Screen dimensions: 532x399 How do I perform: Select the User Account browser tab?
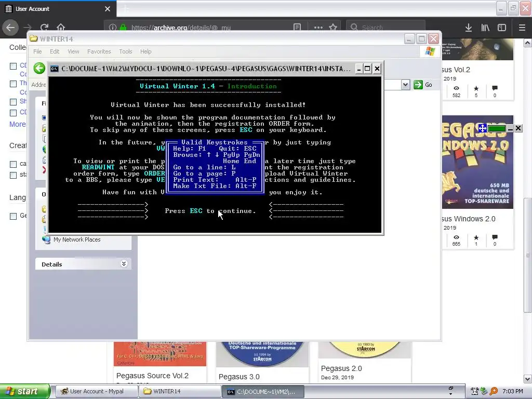pos(58,9)
